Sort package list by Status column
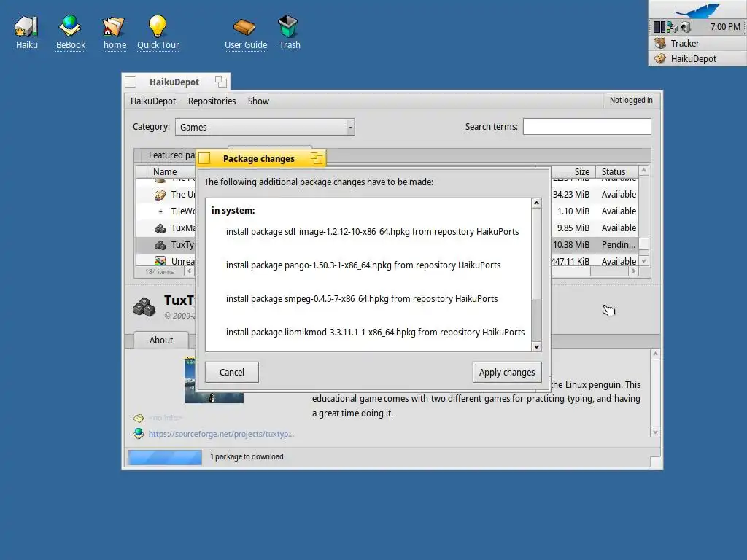Viewport: 747px width, 560px height. [616, 171]
